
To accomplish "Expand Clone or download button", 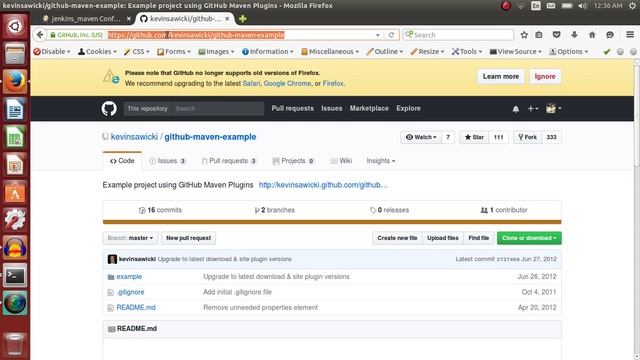I will pyautogui.click(x=529, y=238).
